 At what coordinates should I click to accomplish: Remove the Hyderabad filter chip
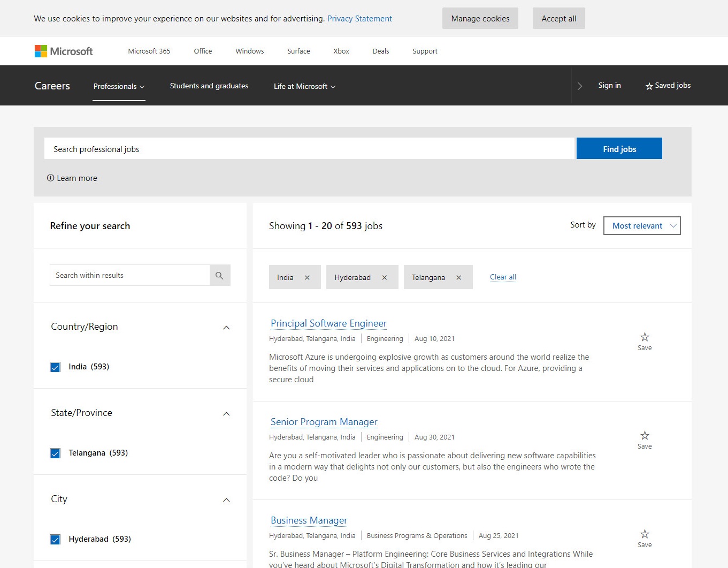click(384, 277)
